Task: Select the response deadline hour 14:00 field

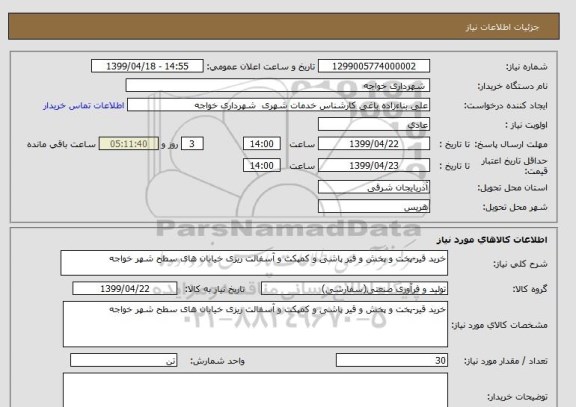Action: (262, 144)
